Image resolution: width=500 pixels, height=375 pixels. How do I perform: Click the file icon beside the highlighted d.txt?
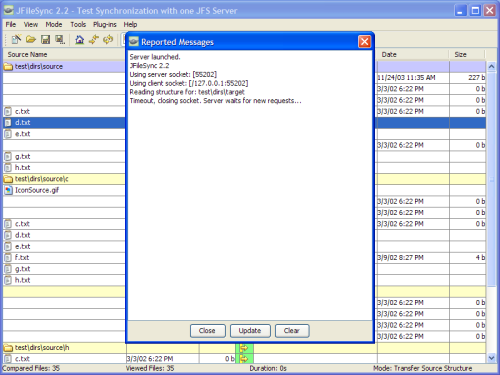click(8, 123)
